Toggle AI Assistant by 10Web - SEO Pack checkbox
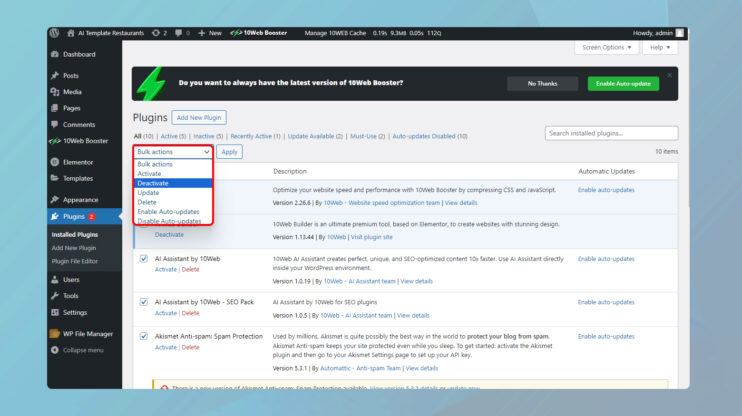Image resolution: width=742 pixels, height=416 pixels. 144,300
